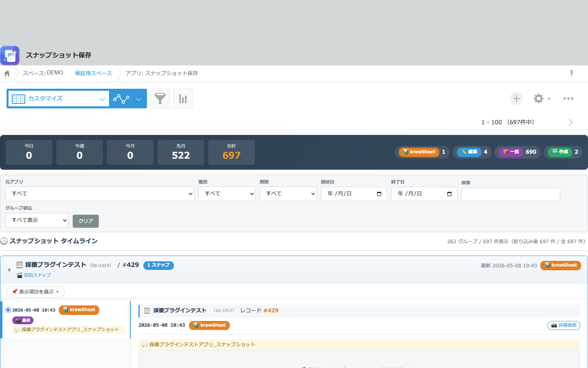Expand the graph view dropdown arrow
The height and width of the screenshot is (368, 588).
point(138,99)
